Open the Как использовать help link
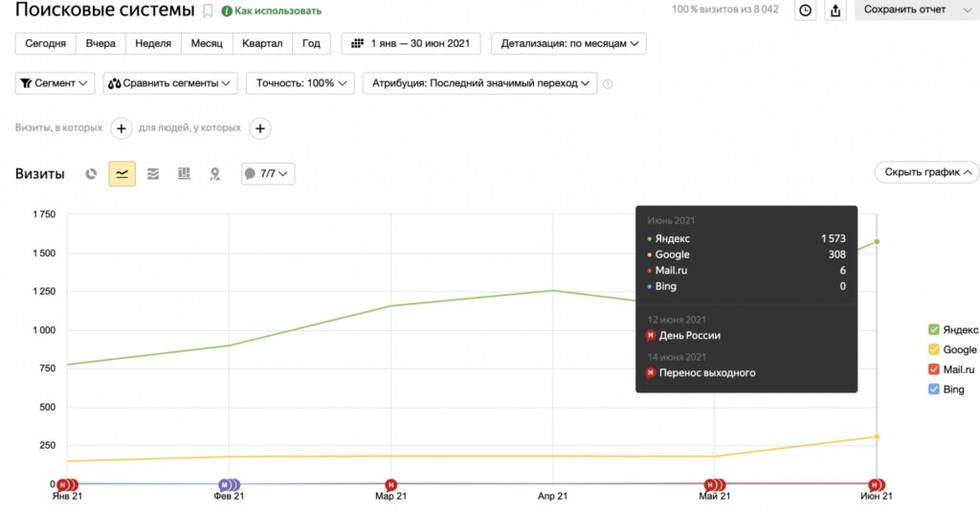This screenshot has height=512, width=980. tap(271, 11)
